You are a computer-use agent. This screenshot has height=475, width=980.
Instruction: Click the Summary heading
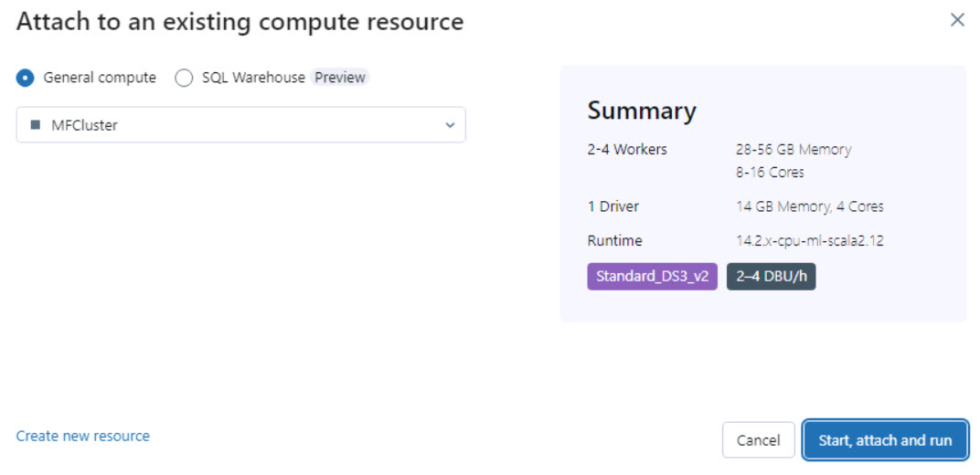(x=642, y=111)
